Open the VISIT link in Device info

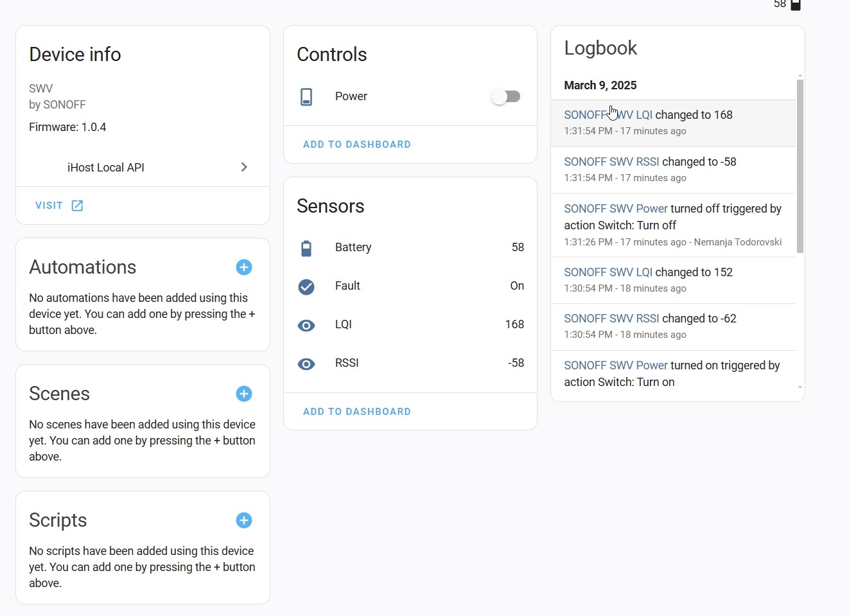pyautogui.click(x=49, y=205)
